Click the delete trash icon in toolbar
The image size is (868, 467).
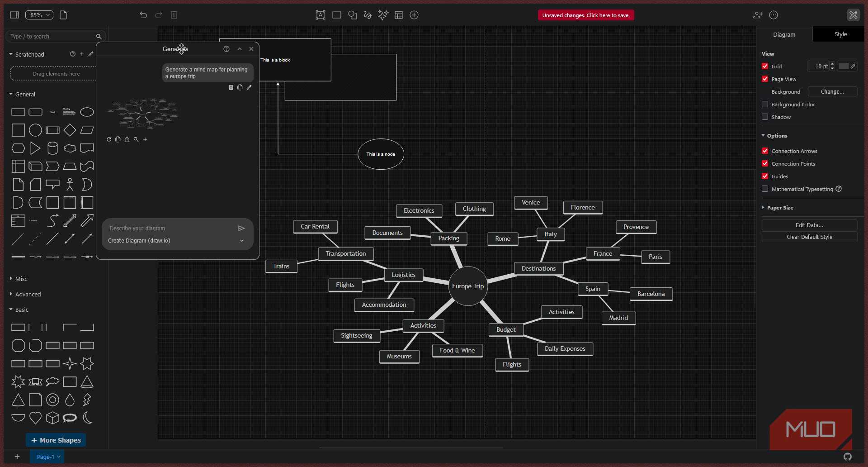[x=174, y=15]
